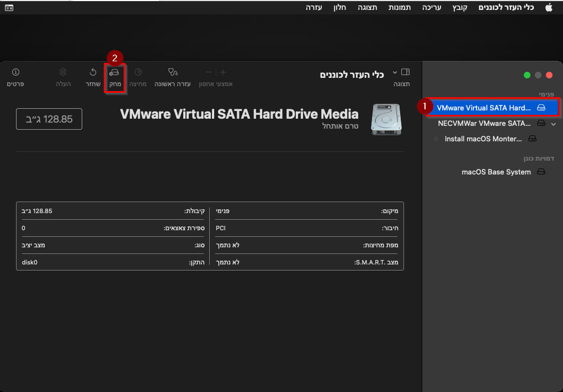Open the Edit (עריכה) menu
563x392 pixels.
432,8
